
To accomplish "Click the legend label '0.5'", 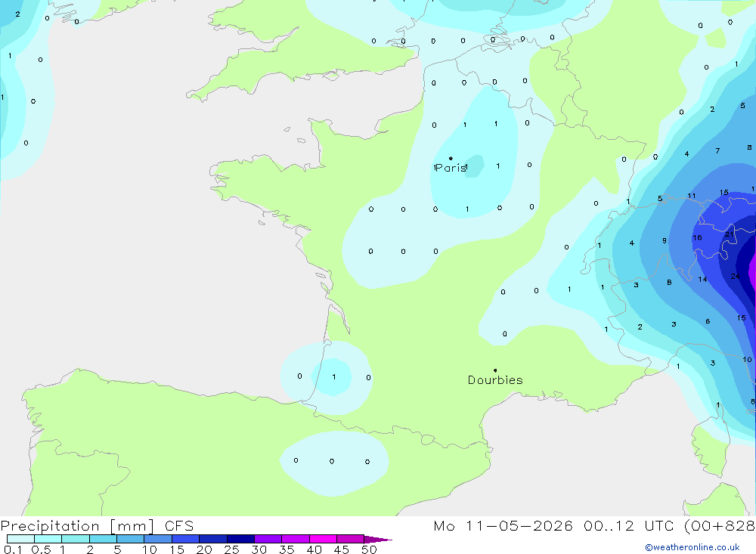I will click(41, 549).
